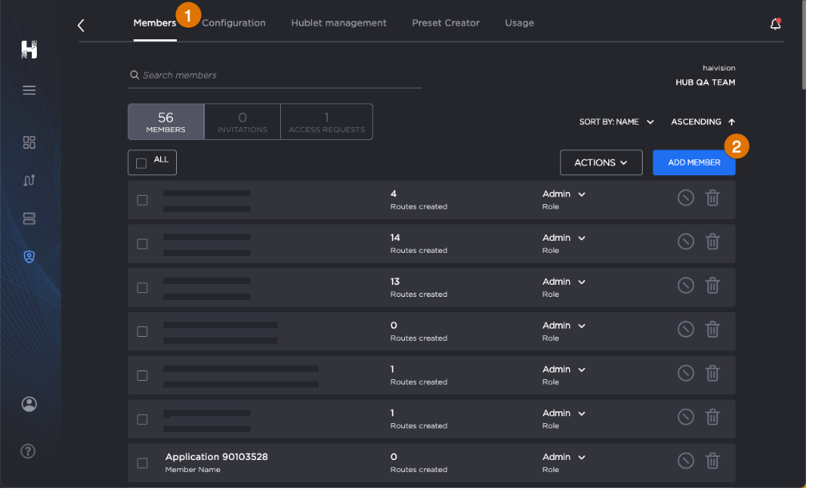Open the Preset Creator tab
The width and height of the screenshot is (822, 504).
click(445, 23)
